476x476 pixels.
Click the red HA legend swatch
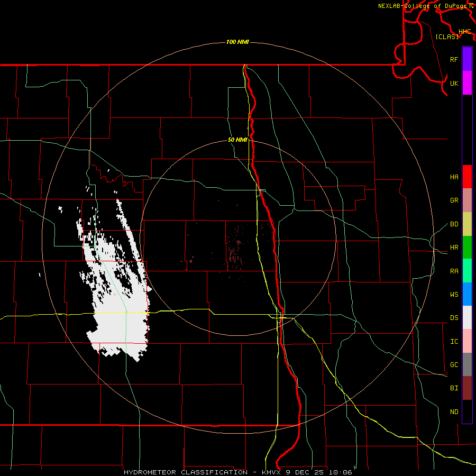pos(467,177)
